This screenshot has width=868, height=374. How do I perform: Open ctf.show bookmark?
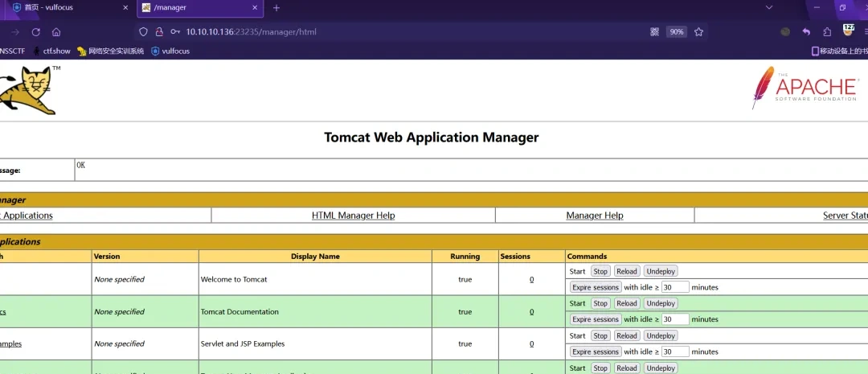pyautogui.click(x=51, y=51)
